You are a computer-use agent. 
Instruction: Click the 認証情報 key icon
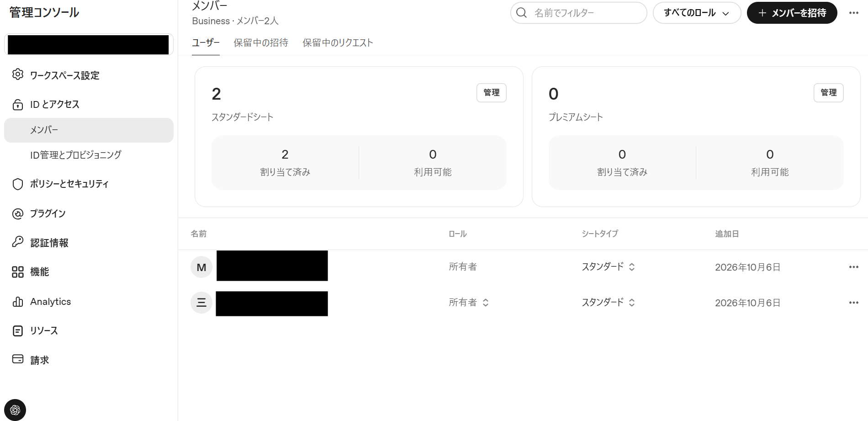click(18, 242)
